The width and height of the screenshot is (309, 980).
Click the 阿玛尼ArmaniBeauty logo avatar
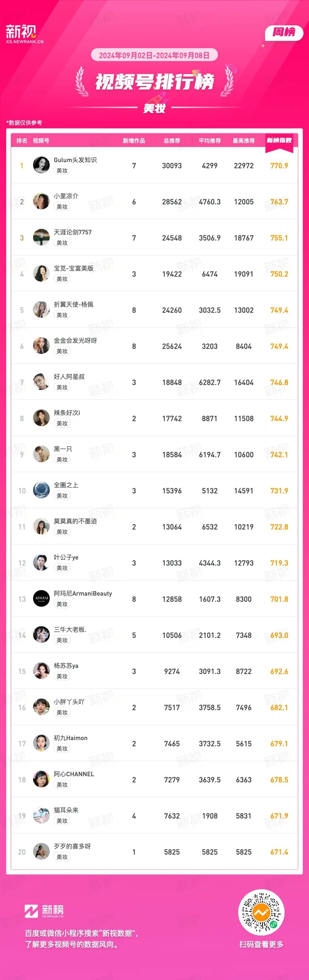click(41, 599)
